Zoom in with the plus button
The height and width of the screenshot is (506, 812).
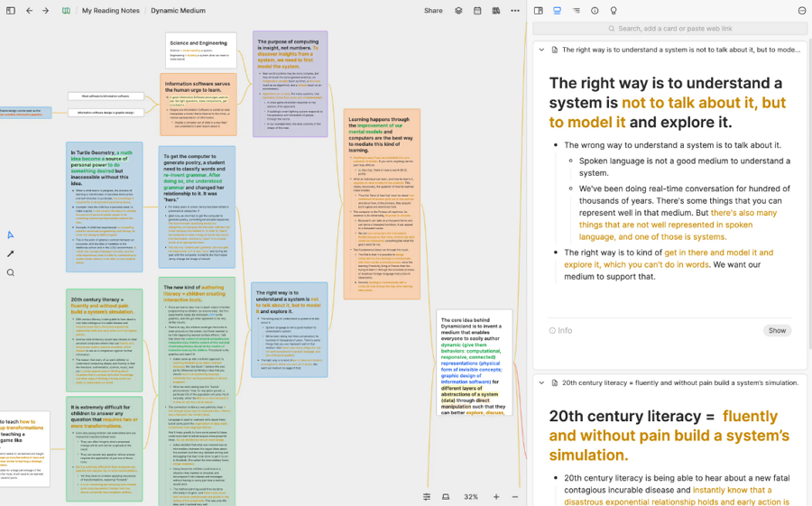(495, 497)
